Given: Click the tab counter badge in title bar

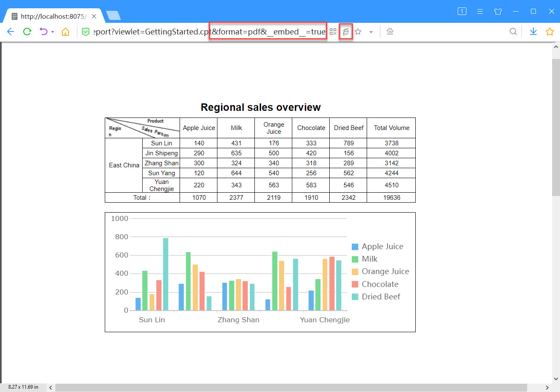Looking at the screenshot, I should tap(461, 11).
